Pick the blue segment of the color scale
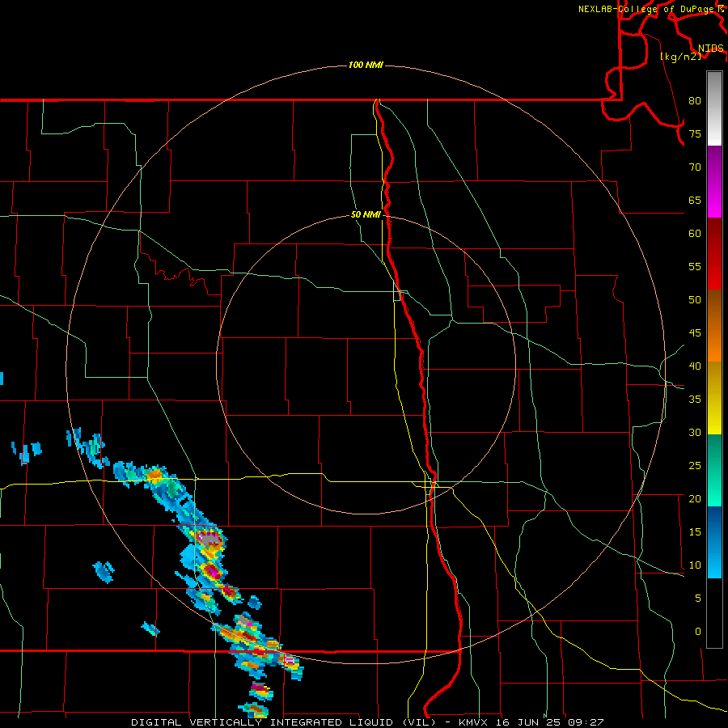Viewport: 728px width, 728px height. (x=714, y=542)
